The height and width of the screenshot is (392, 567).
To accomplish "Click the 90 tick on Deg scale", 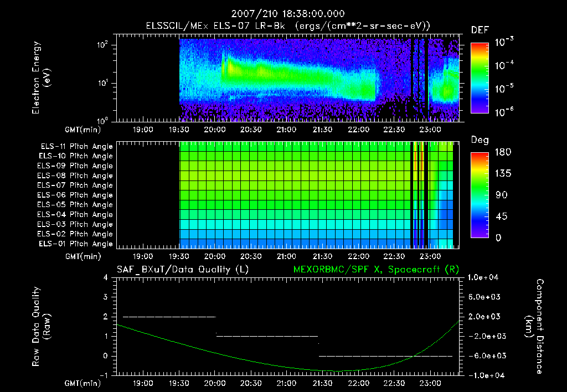I will click(x=502, y=195).
